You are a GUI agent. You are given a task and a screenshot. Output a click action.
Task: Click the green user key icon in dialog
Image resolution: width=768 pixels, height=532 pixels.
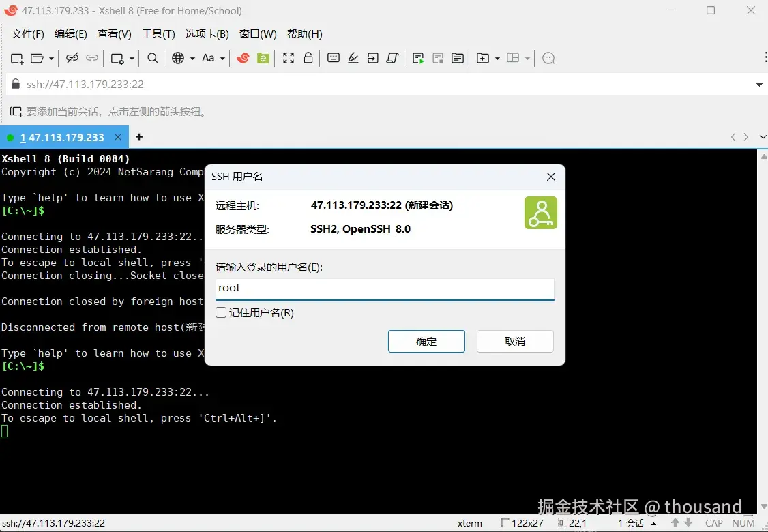(x=541, y=213)
